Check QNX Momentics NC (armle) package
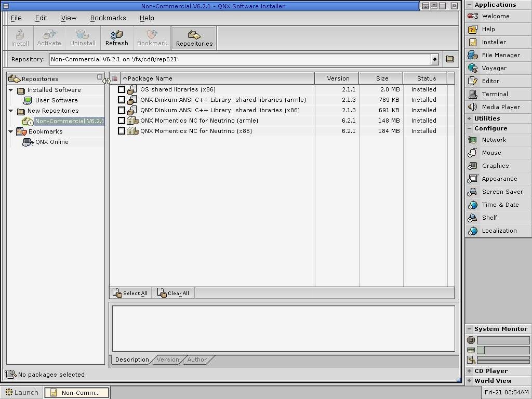Screen dimensions: 532x399 [121, 121]
